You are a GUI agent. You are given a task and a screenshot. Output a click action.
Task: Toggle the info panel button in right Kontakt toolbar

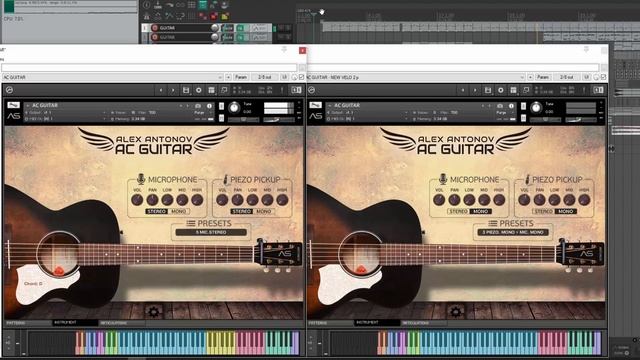[598, 90]
